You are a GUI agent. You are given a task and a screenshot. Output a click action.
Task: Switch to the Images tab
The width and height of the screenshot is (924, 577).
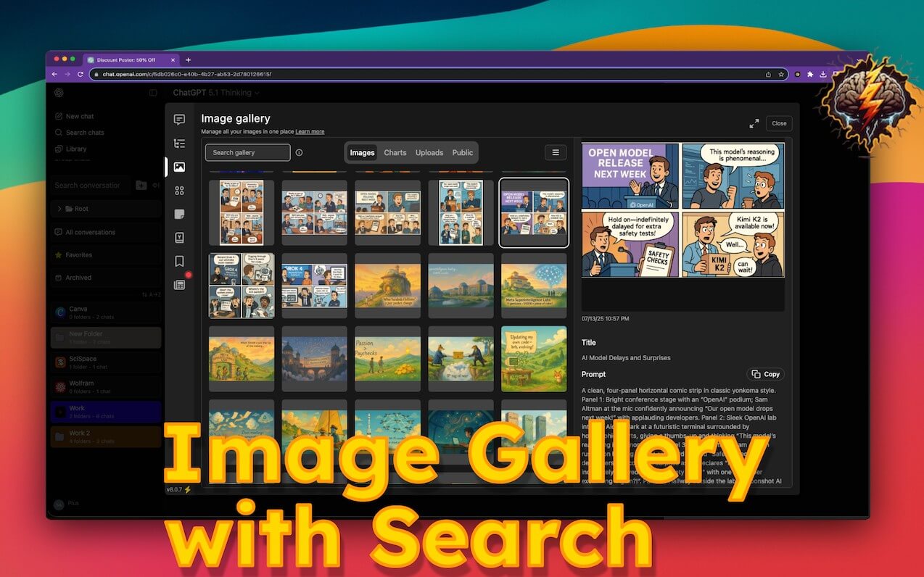click(x=362, y=152)
